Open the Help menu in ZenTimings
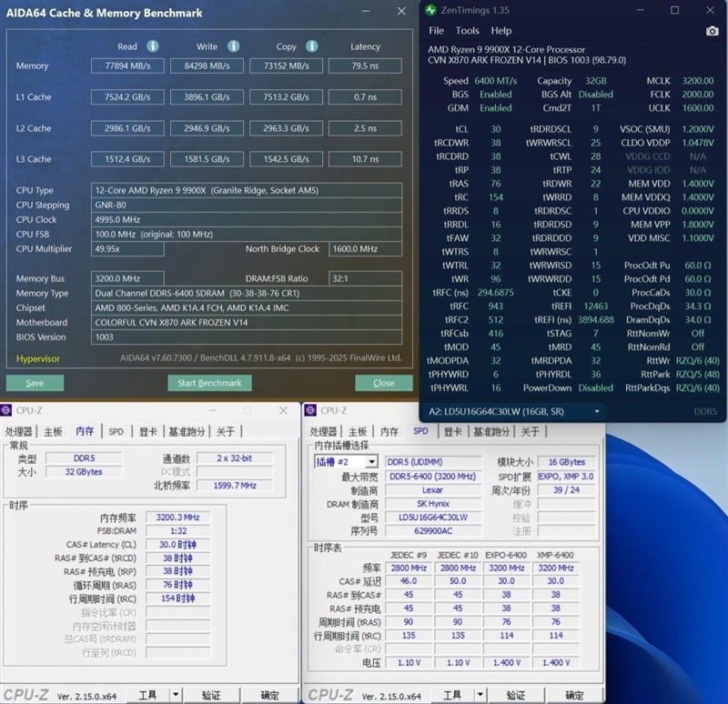The image size is (728, 704). coord(501,30)
